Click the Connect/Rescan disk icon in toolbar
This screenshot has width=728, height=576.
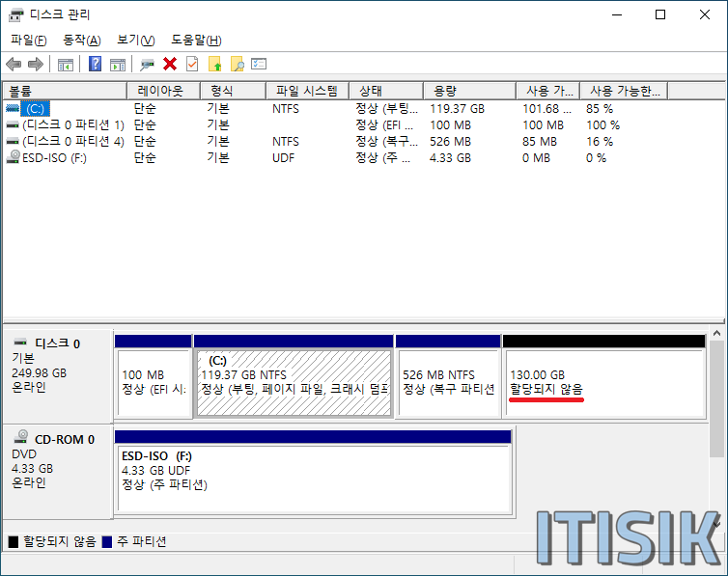(x=147, y=65)
